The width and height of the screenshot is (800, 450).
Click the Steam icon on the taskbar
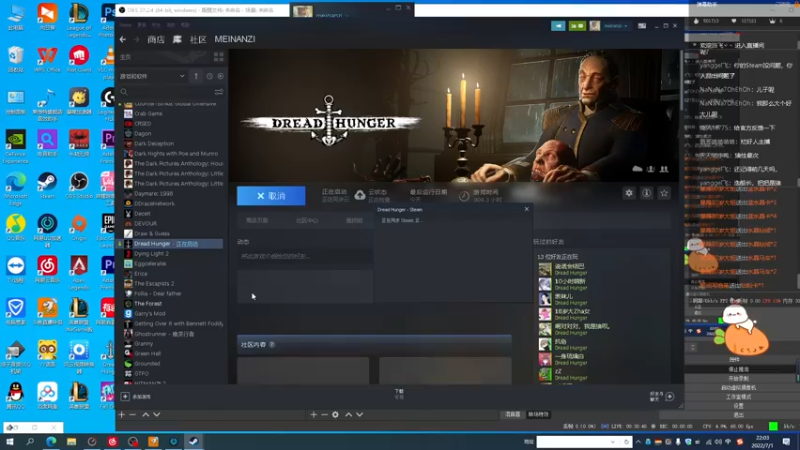click(194, 442)
